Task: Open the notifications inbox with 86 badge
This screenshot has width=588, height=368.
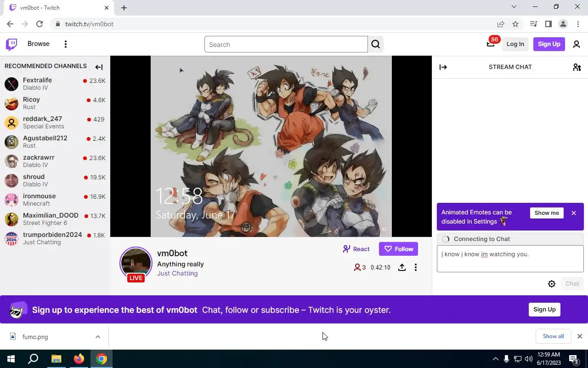Action: click(491, 44)
